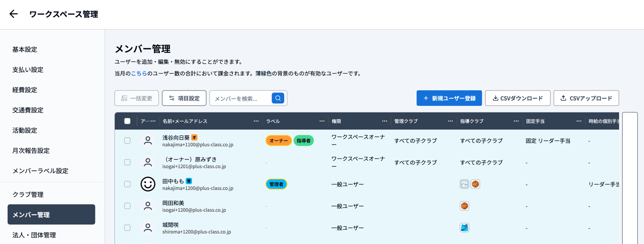Open the ラベル column options menu
The image size is (644, 244).
point(322,121)
